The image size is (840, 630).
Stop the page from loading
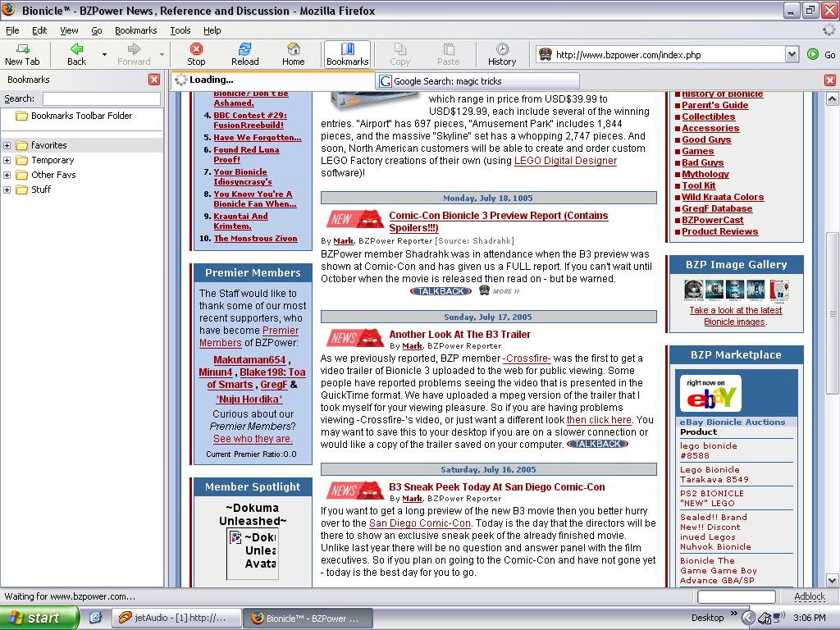tap(196, 54)
